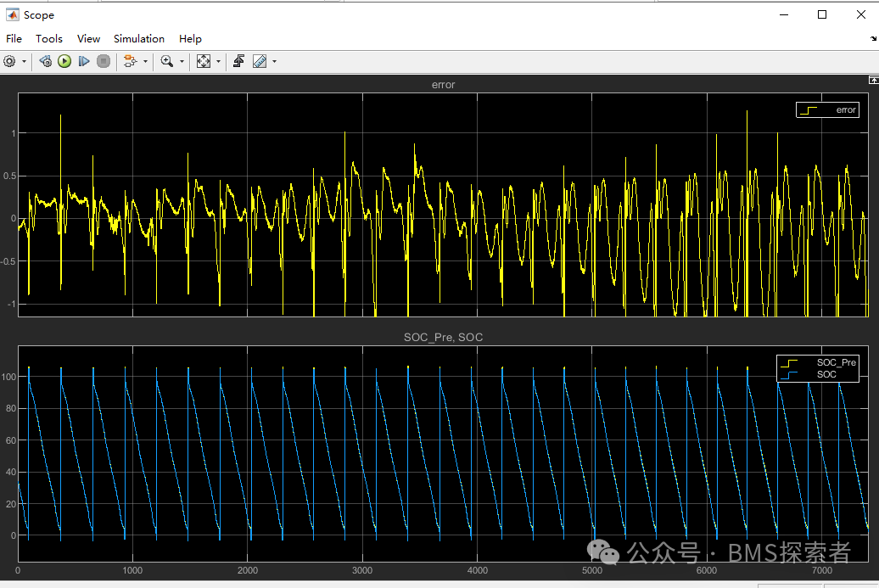The image size is (879, 588).
Task: Click the error legend entry
Action: (x=827, y=109)
